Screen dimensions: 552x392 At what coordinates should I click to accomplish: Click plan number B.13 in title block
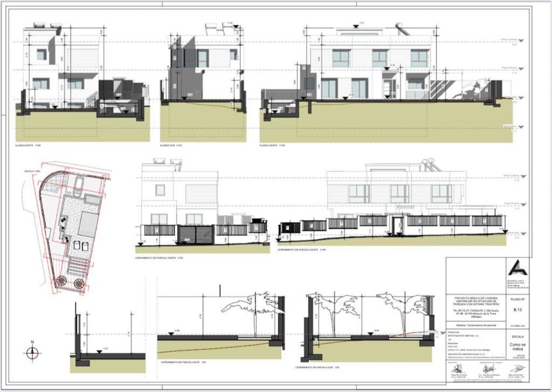click(x=517, y=310)
